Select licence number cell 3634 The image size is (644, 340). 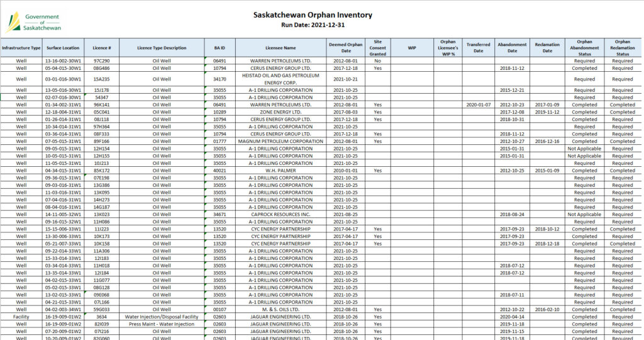[x=101, y=317]
